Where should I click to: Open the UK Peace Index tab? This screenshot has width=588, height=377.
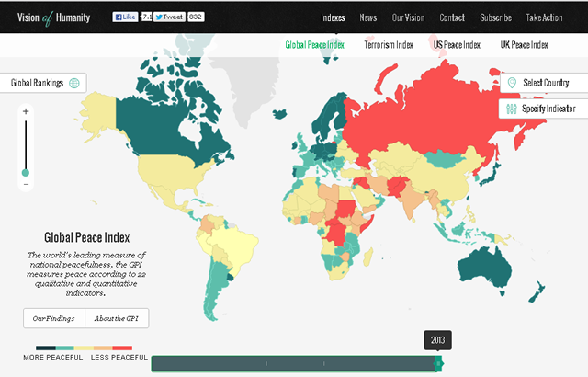tap(524, 44)
